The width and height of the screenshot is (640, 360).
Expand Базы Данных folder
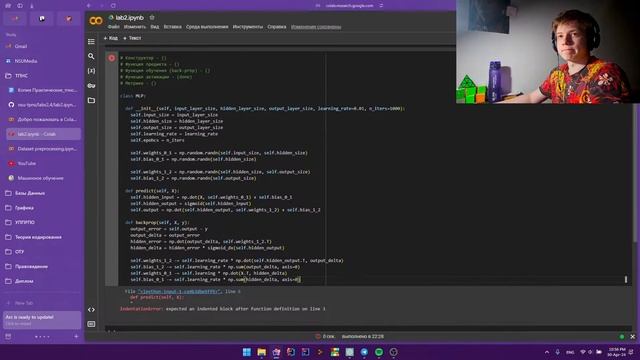tap(43, 193)
